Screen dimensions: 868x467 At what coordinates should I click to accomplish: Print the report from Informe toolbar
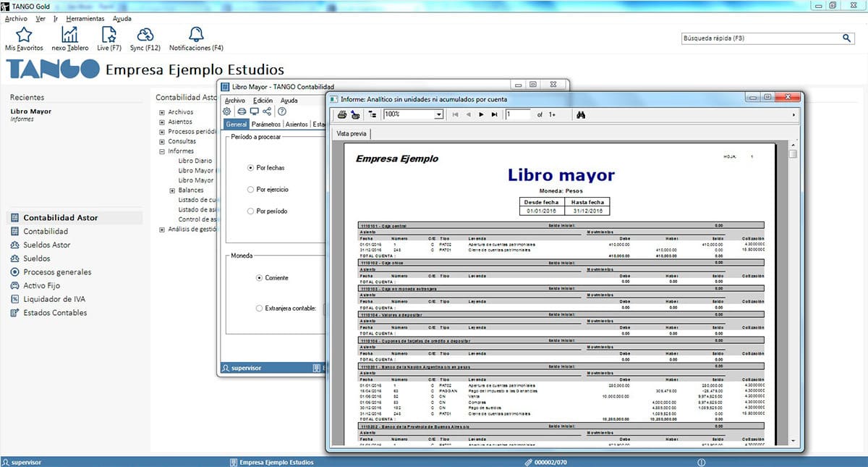[x=342, y=114]
